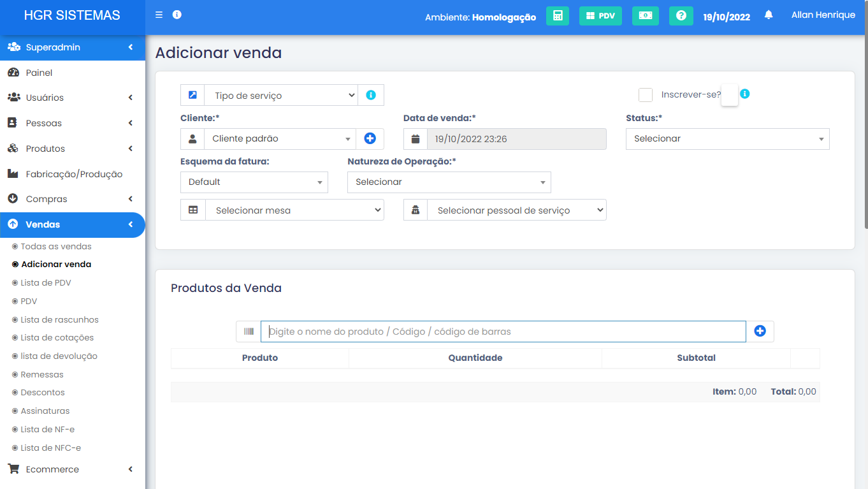Click the plus icon to add client
This screenshot has height=489, width=868.
pos(370,138)
